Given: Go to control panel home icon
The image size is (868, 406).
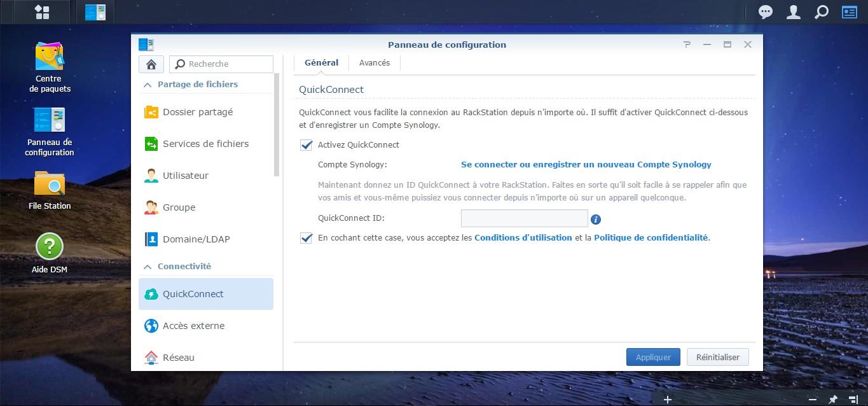Looking at the screenshot, I should click(x=151, y=64).
